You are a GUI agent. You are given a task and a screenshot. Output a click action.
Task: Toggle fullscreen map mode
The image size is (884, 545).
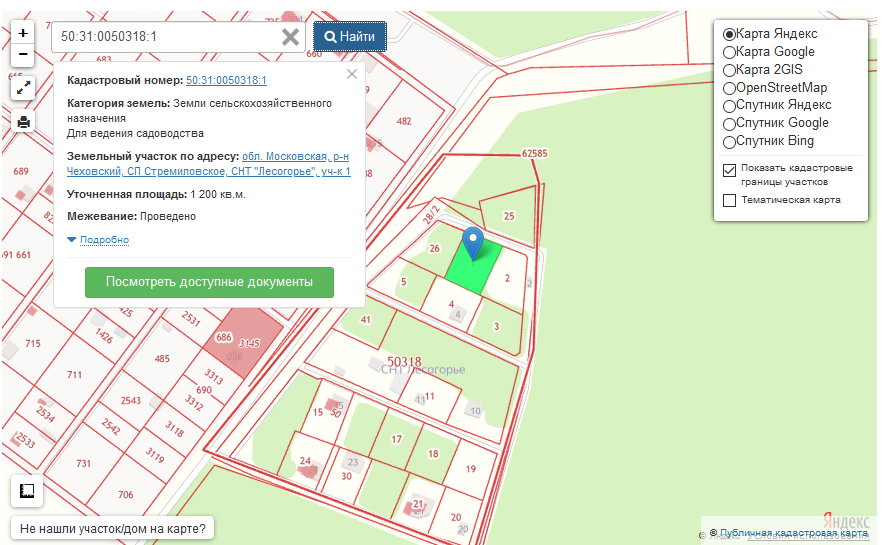coord(23,88)
